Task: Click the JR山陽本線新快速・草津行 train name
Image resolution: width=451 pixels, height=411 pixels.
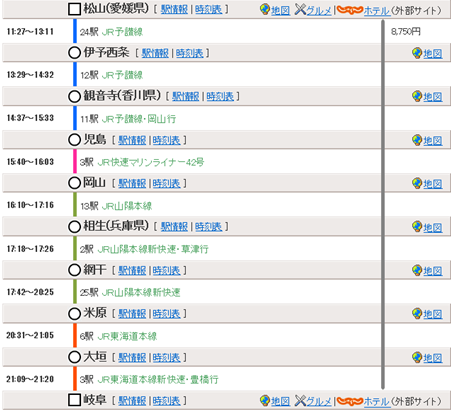Action: tap(153, 249)
